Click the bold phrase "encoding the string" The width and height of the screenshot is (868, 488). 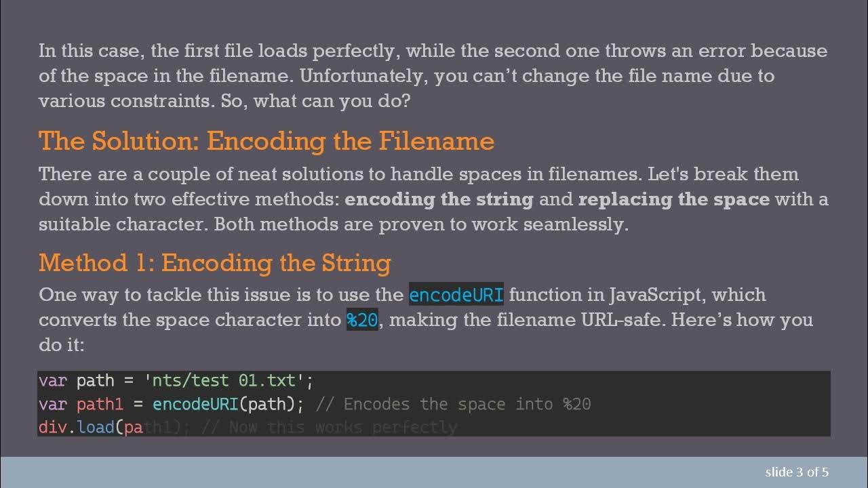[x=439, y=200]
